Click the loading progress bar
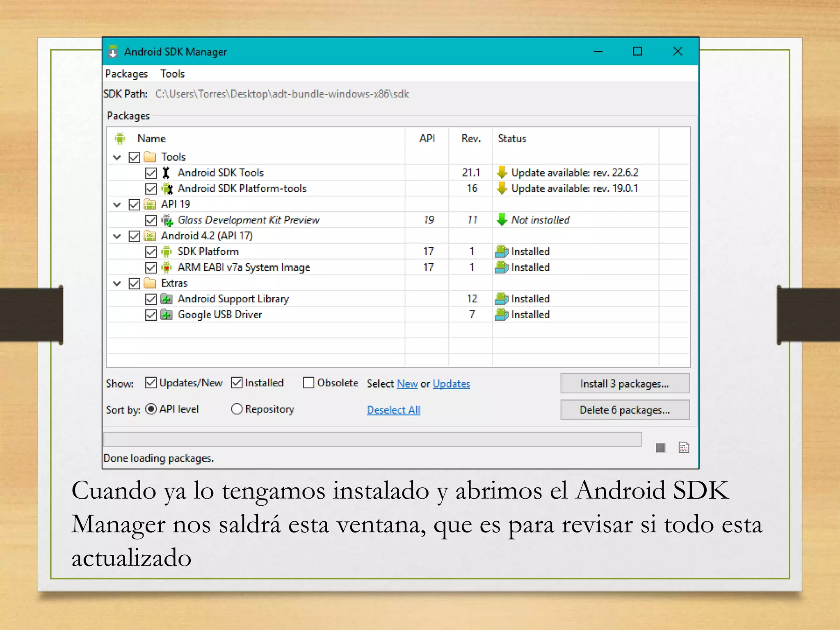Image resolution: width=840 pixels, height=630 pixels. point(372,439)
